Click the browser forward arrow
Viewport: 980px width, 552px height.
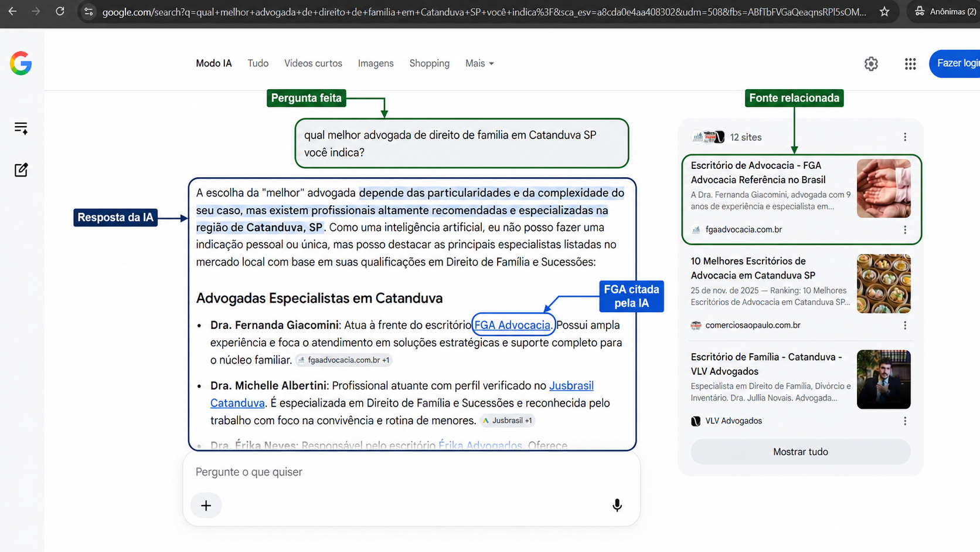pos(36,11)
